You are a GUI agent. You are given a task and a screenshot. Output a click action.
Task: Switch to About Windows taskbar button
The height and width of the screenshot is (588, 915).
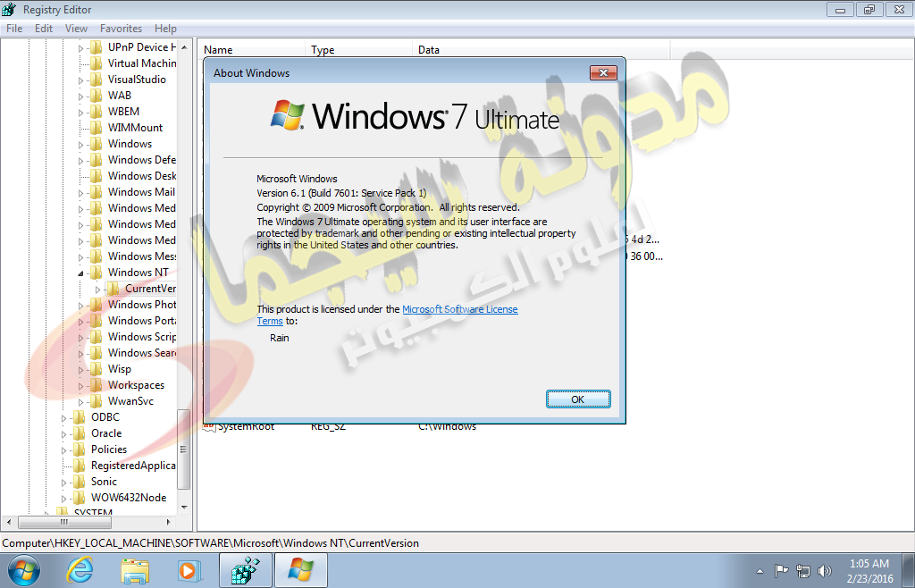[300, 570]
